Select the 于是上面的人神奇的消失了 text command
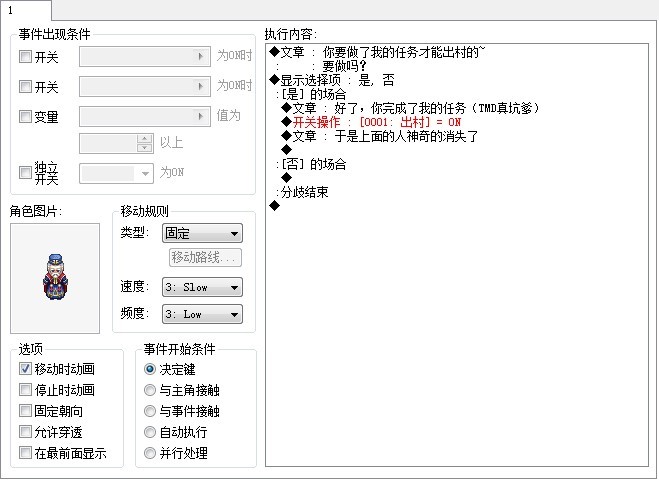The height and width of the screenshot is (480, 659). tap(380, 136)
